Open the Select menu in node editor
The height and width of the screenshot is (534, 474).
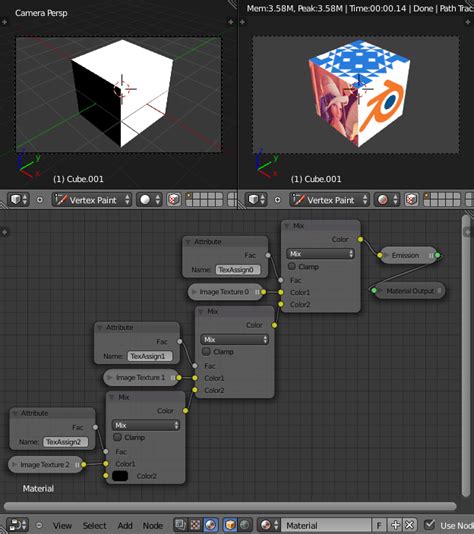point(94,525)
